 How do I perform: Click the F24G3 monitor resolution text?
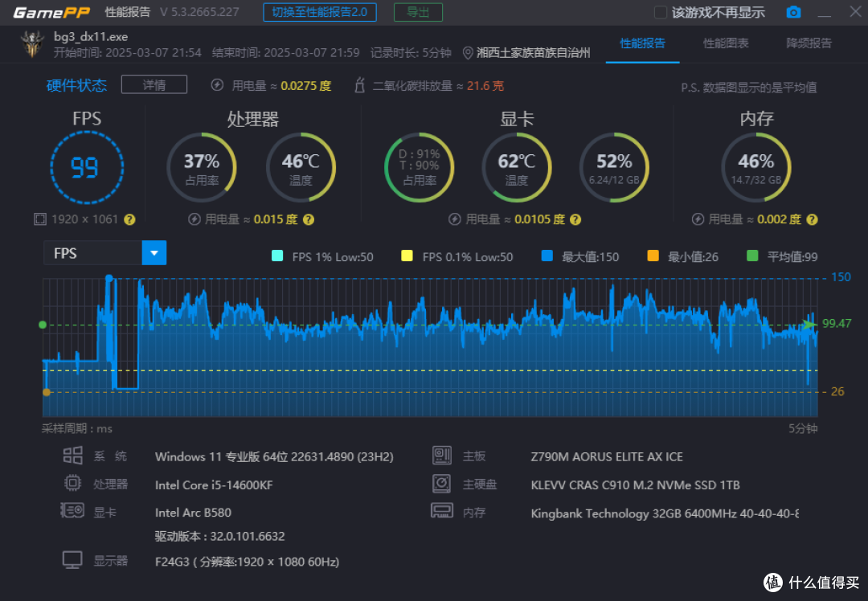pos(248,562)
